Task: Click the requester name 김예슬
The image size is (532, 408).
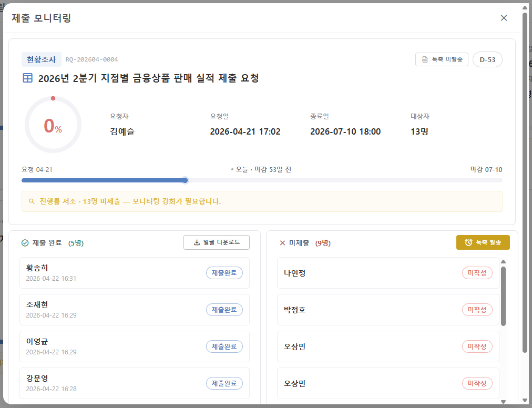Action: click(x=122, y=131)
